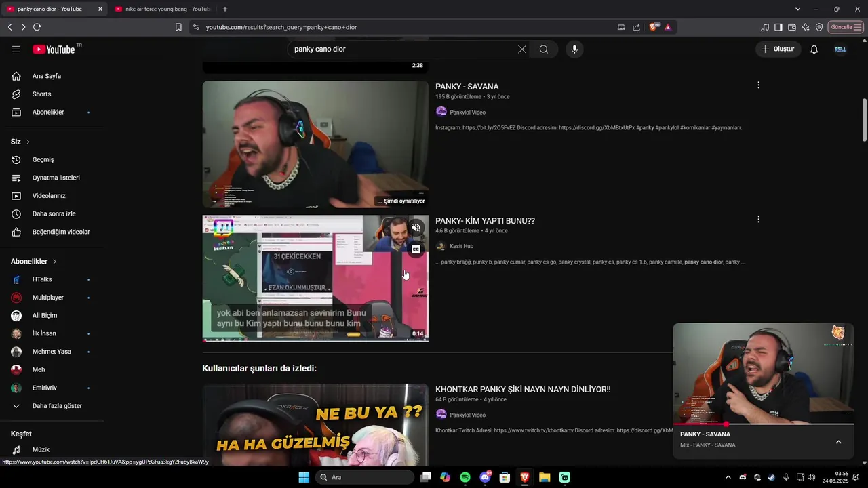Go to the YouTube home logo

click(54, 49)
